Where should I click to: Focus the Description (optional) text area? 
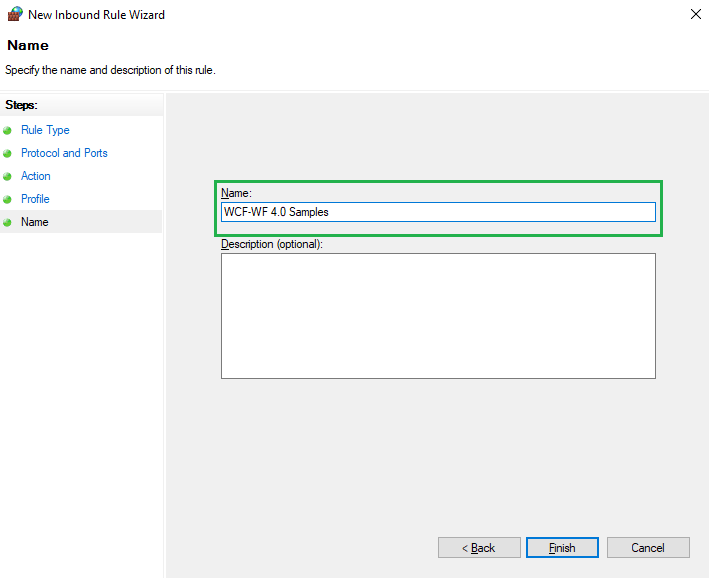pos(438,316)
